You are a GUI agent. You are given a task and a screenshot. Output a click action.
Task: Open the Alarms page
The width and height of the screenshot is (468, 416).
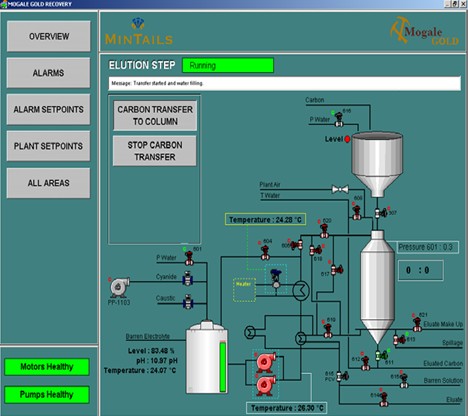tap(49, 73)
